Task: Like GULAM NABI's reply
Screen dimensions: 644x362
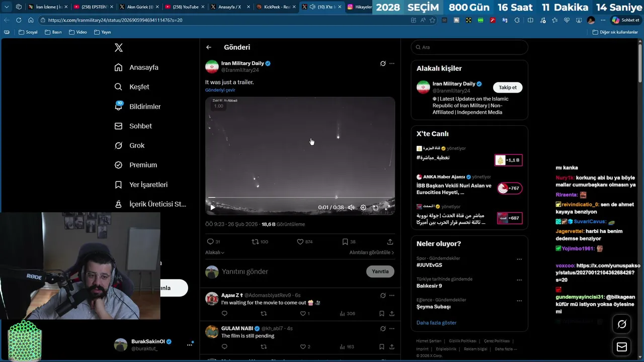Action: pos(303,346)
